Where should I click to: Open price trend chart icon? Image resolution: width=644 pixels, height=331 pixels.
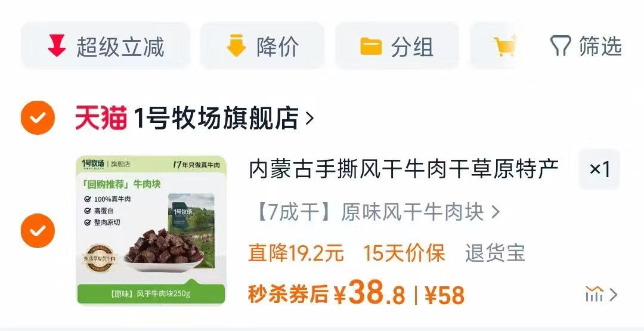tap(595, 295)
